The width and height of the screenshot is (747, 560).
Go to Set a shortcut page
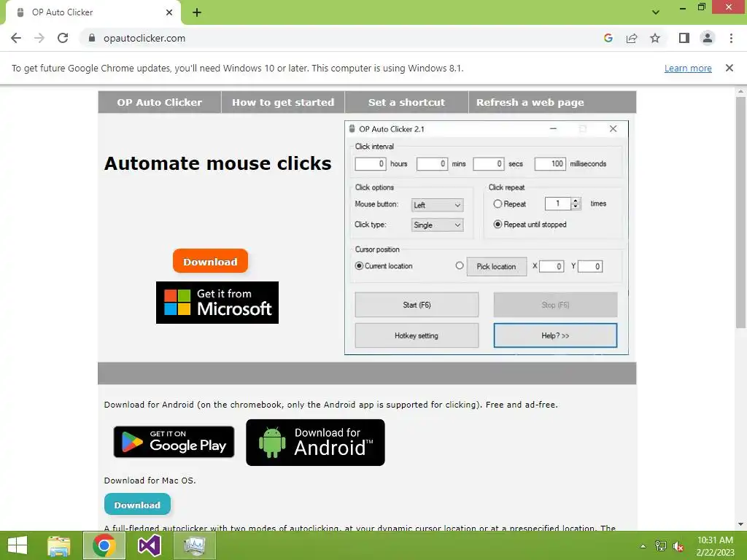point(406,102)
